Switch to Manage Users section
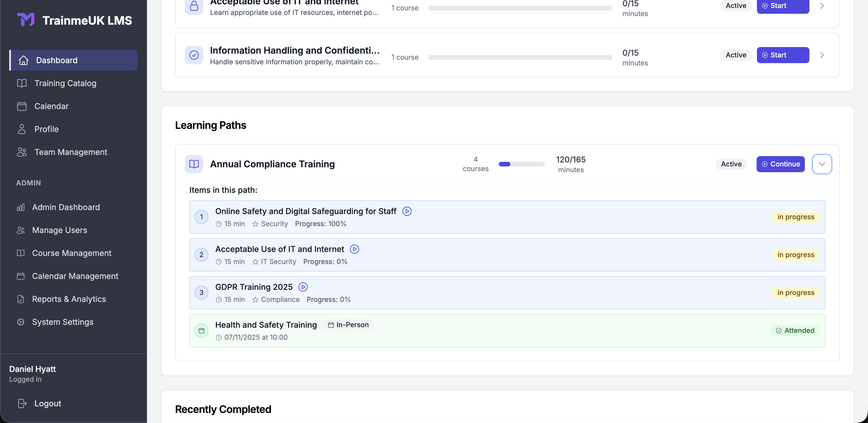Viewport: 868px width, 423px height. (x=59, y=230)
